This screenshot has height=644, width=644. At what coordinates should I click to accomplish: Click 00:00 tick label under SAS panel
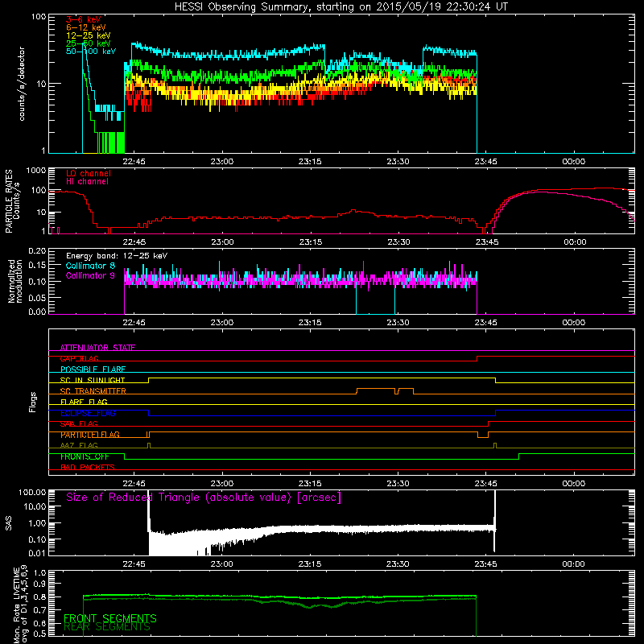tap(573, 564)
